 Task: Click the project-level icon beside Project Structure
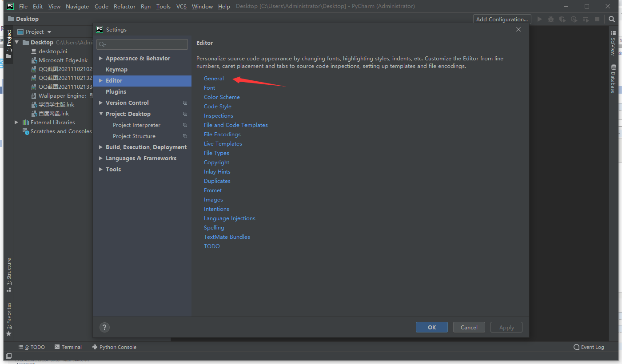[185, 136]
